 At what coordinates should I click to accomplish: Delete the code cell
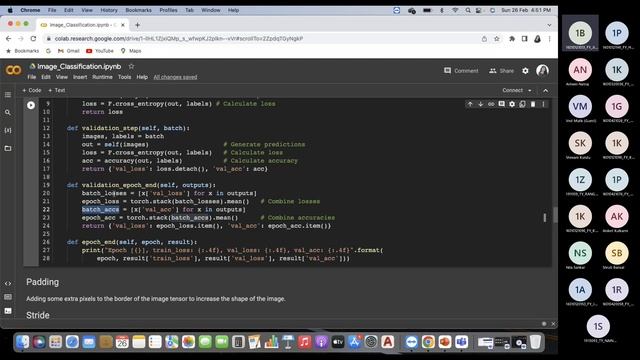coord(533,104)
